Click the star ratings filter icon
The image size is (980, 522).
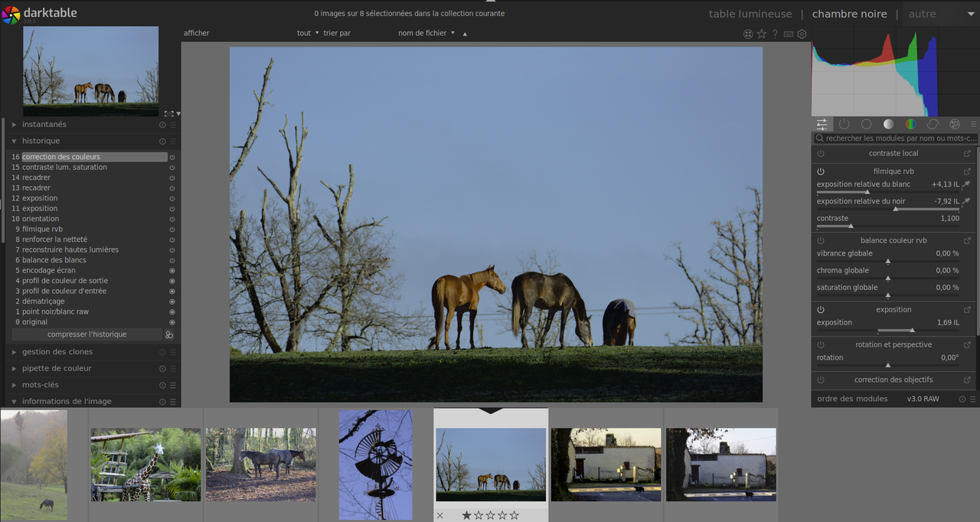[x=762, y=34]
